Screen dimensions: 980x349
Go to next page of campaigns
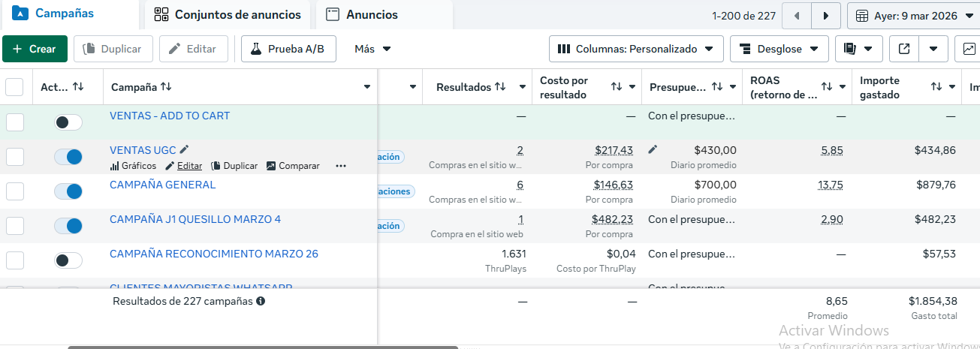coord(826,15)
